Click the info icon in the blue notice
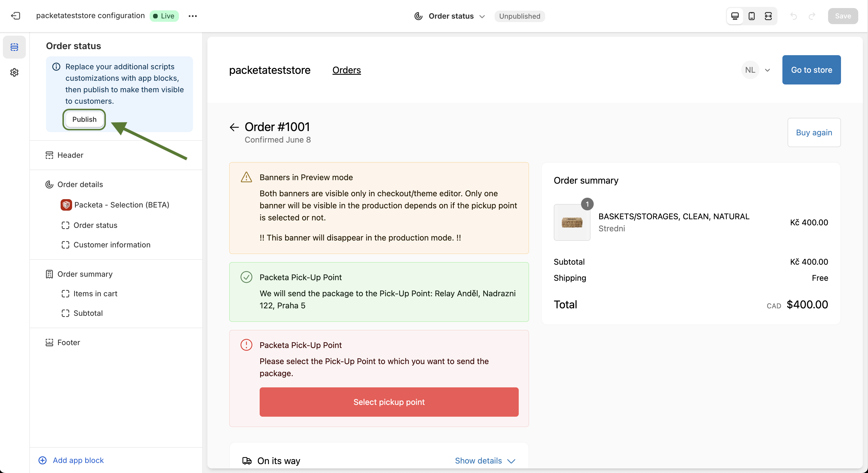This screenshot has height=473, width=868. click(x=56, y=67)
